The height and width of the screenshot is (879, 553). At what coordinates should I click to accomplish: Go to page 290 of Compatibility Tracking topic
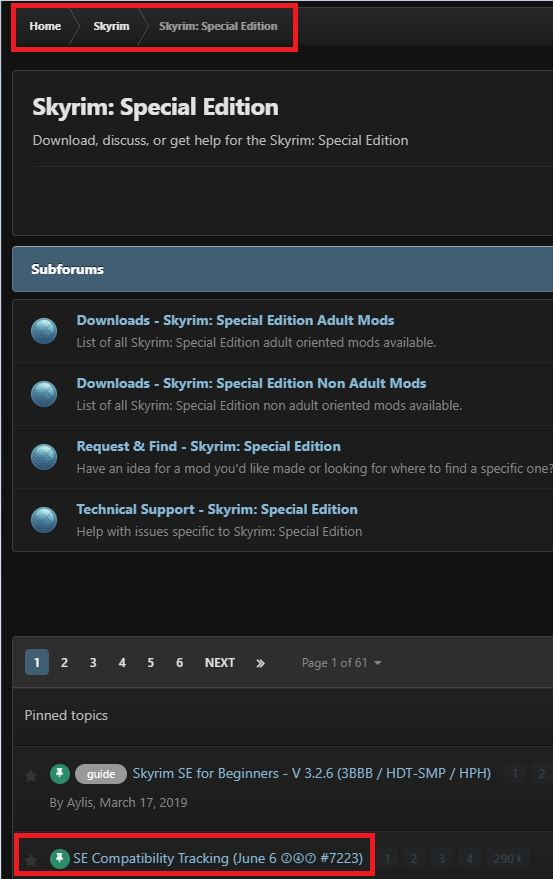coord(507,858)
